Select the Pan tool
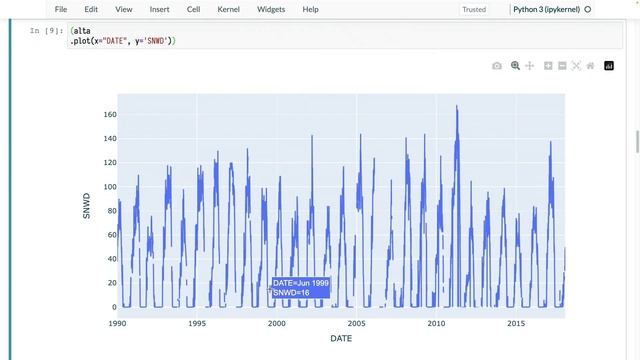Image resolution: width=640 pixels, height=360 pixels. click(x=529, y=66)
